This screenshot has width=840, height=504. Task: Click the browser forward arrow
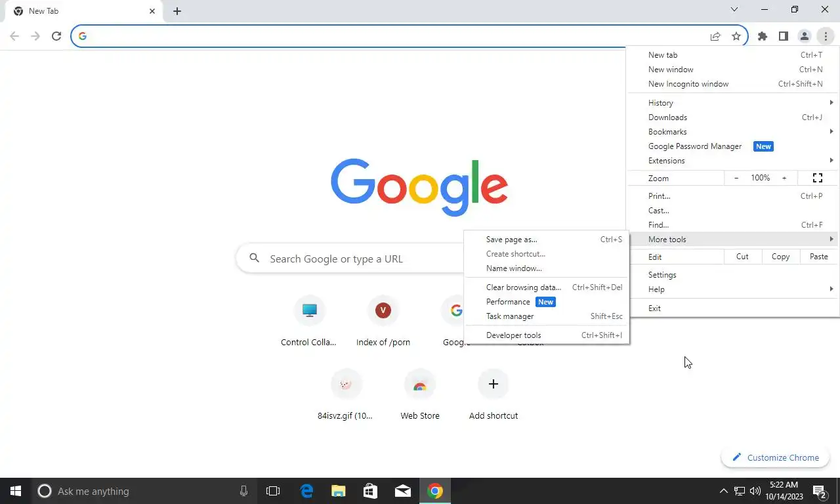pyautogui.click(x=35, y=37)
